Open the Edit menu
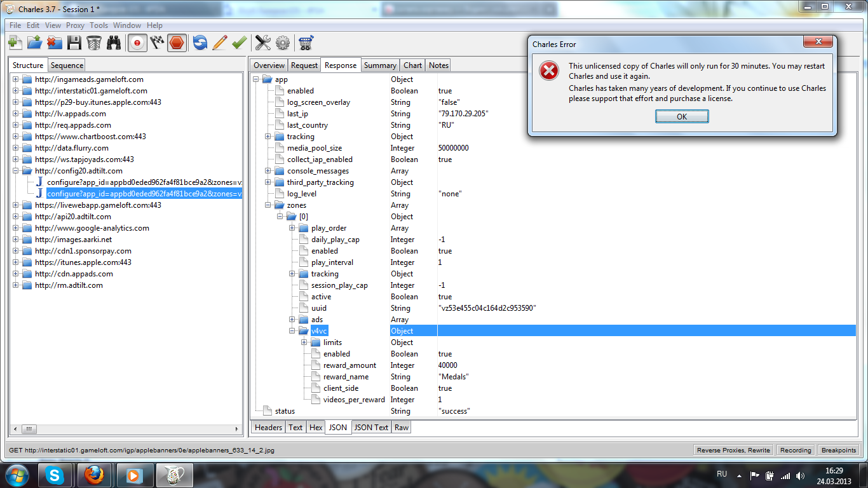This screenshot has height=488, width=868. [x=33, y=25]
